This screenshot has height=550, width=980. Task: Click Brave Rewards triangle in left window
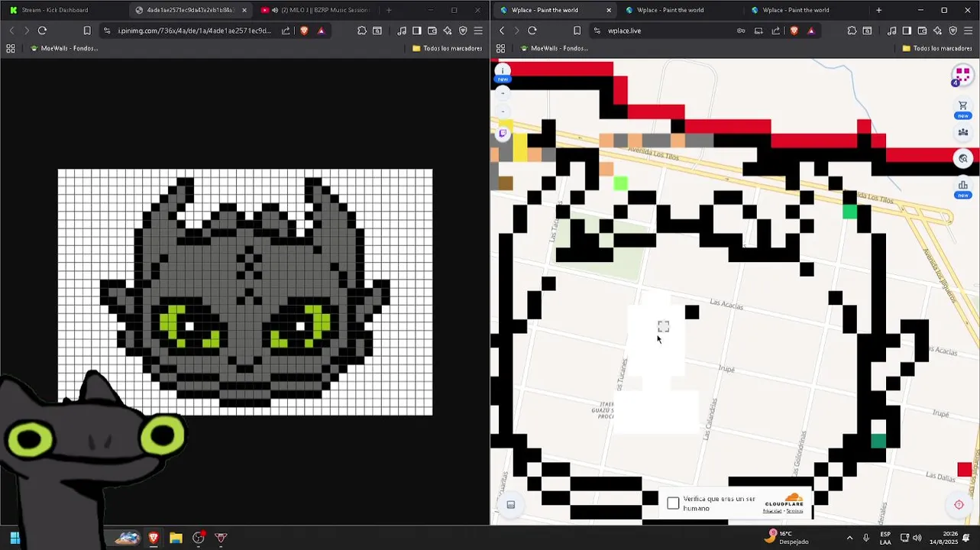321,31
